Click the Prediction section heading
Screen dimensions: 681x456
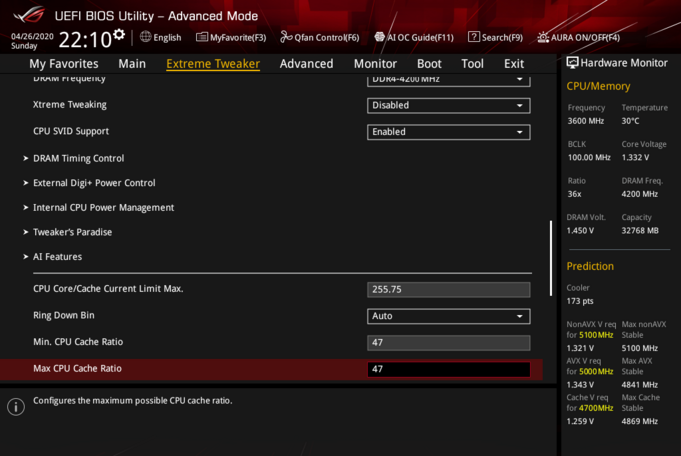[590, 266]
